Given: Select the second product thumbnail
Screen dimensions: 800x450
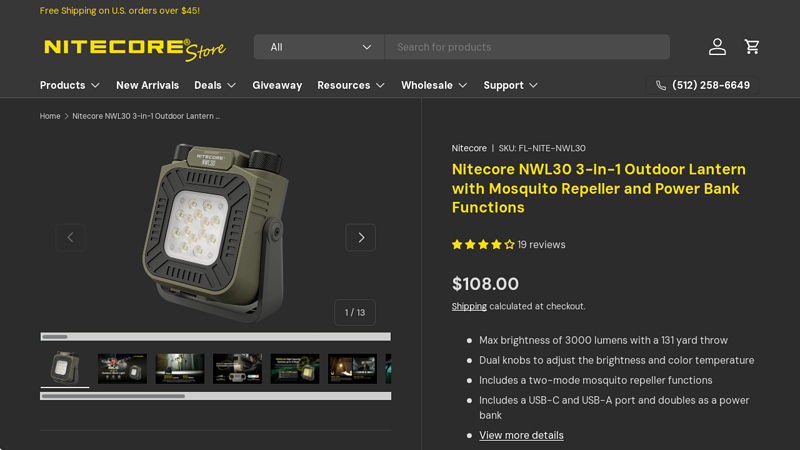Looking at the screenshot, I should [122, 368].
